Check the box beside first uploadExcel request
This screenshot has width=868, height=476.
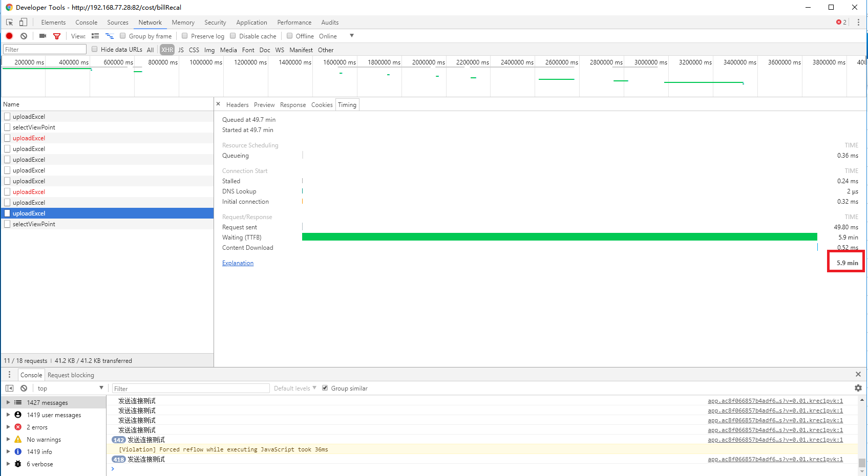click(7, 116)
